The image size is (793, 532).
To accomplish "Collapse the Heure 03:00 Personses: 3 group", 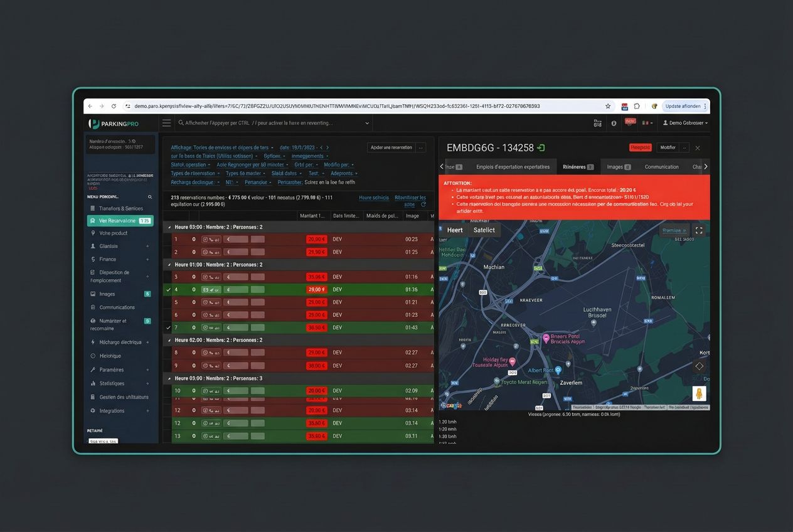I will coord(169,379).
